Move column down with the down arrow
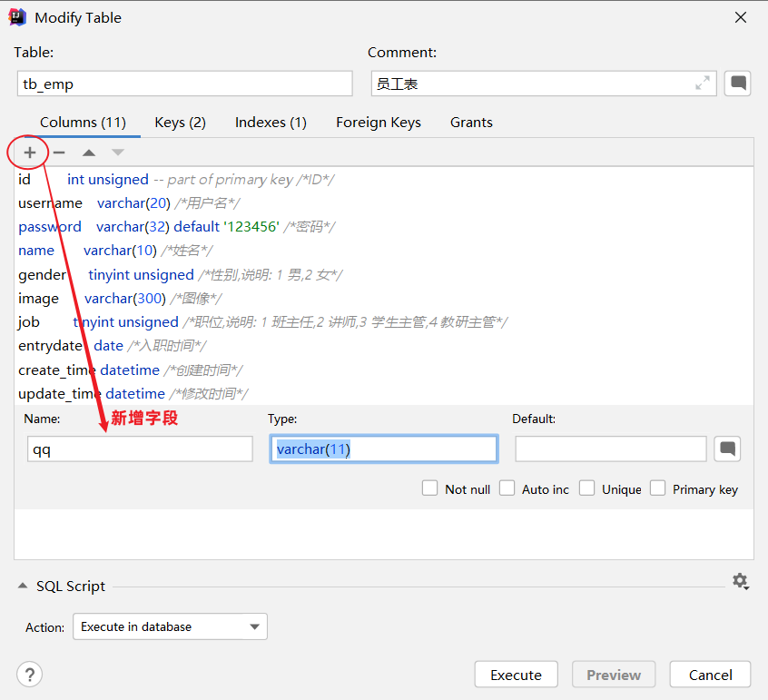768x700 pixels. coord(118,153)
